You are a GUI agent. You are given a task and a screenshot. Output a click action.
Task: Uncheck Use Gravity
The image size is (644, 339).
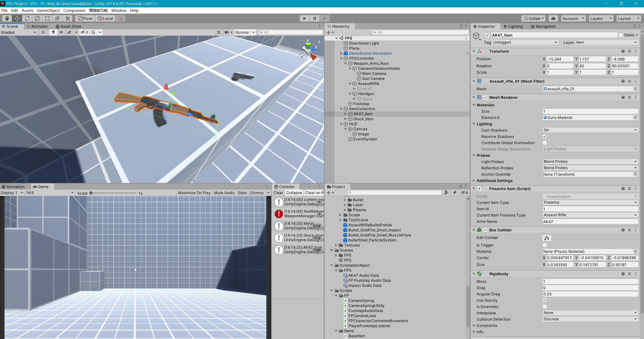[x=545, y=300]
